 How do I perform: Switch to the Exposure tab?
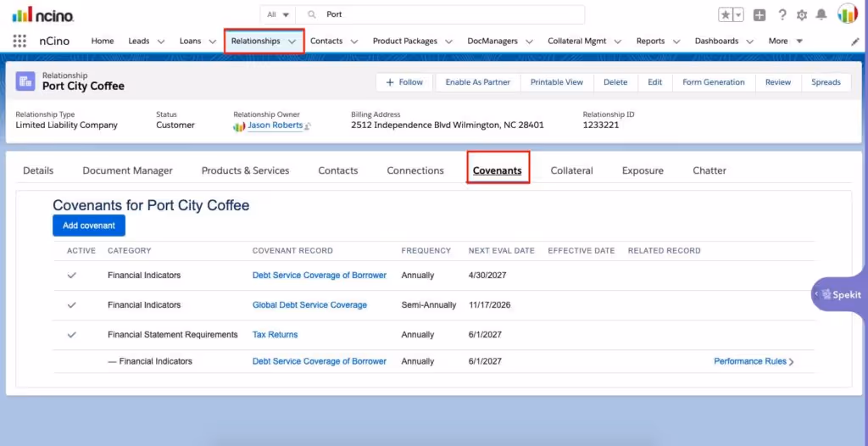coord(643,170)
